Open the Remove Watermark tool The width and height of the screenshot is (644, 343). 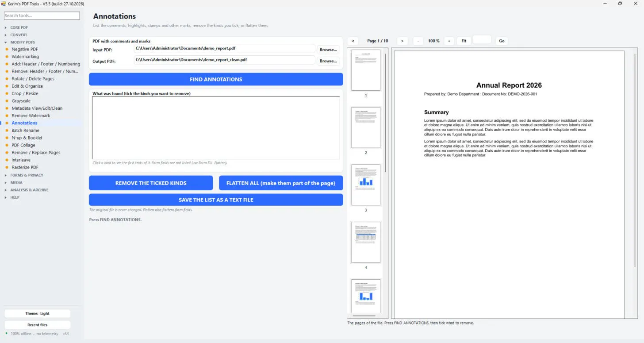click(x=31, y=116)
